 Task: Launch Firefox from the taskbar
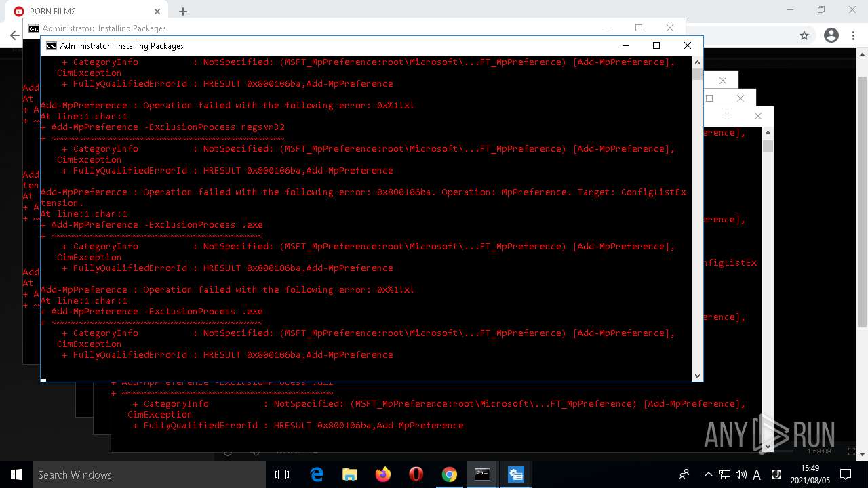pyautogui.click(x=383, y=474)
